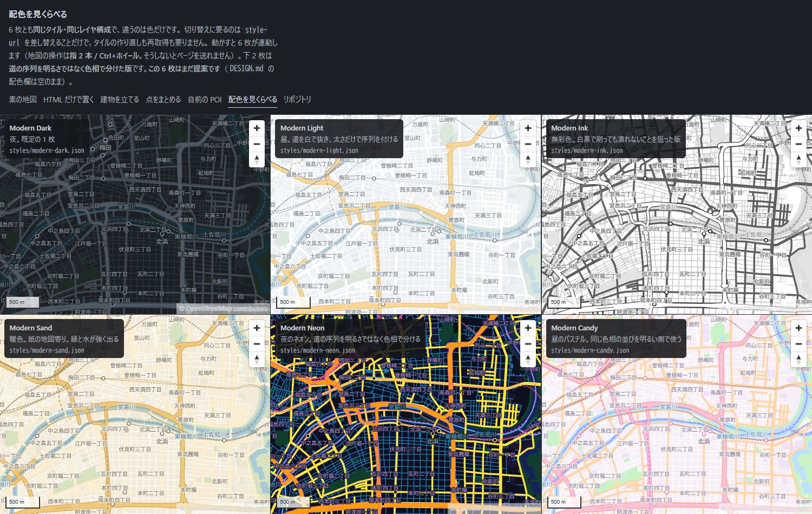
Task: Zoom in on the Modern Neon map
Action: [528, 328]
